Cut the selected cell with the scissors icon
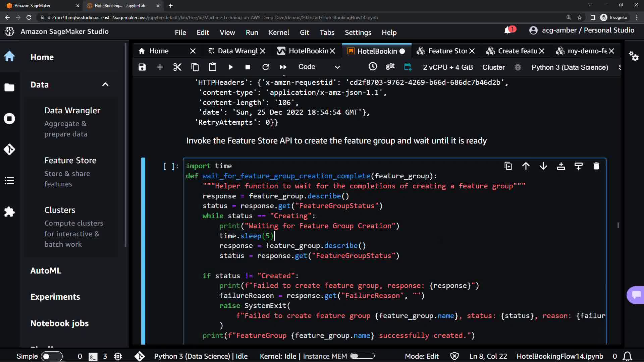The width and height of the screenshot is (644, 362). click(177, 67)
